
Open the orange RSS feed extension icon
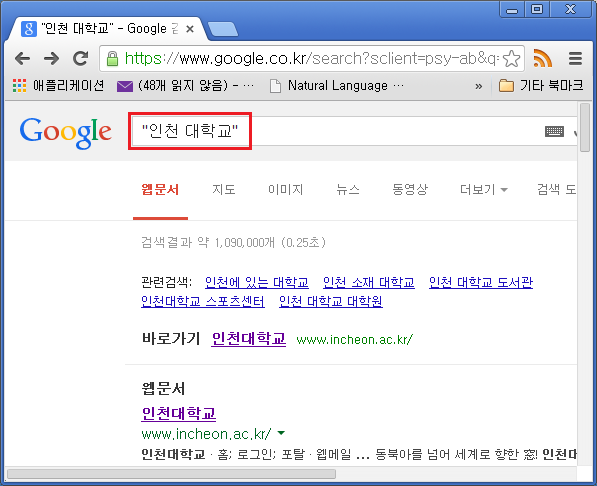543,59
